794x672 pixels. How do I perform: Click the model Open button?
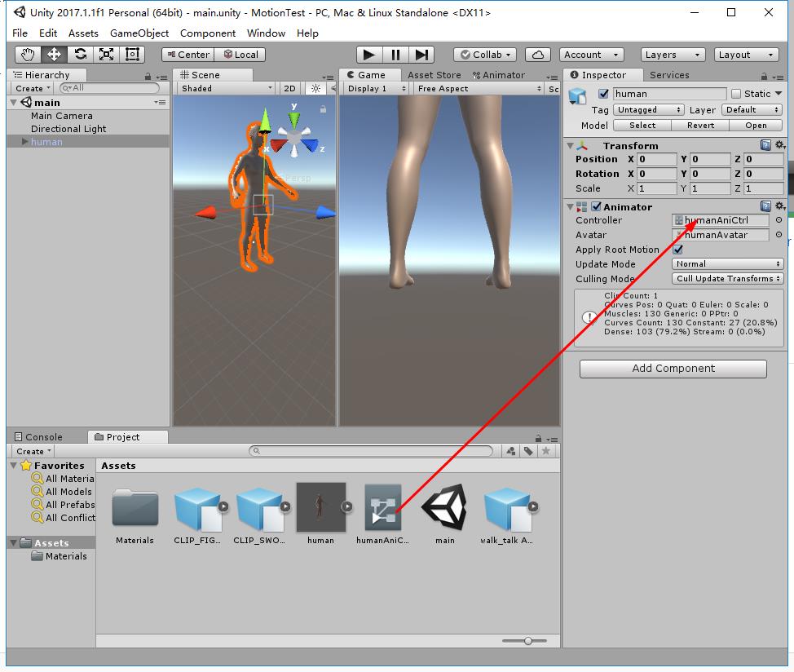coord(756,125)
